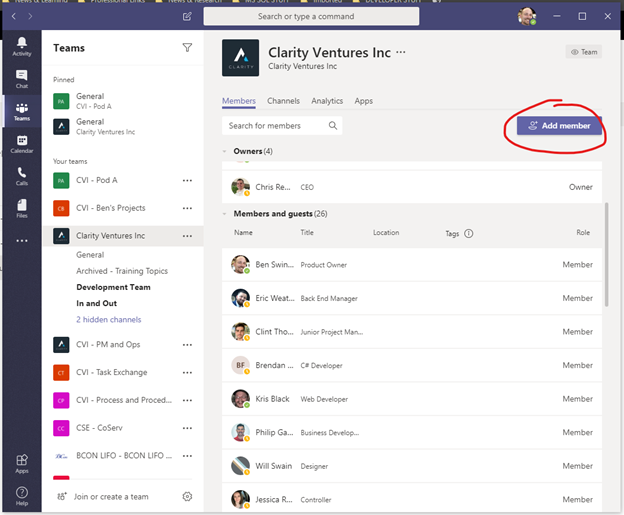Go forward with the right arrow

tap(30, 16)
